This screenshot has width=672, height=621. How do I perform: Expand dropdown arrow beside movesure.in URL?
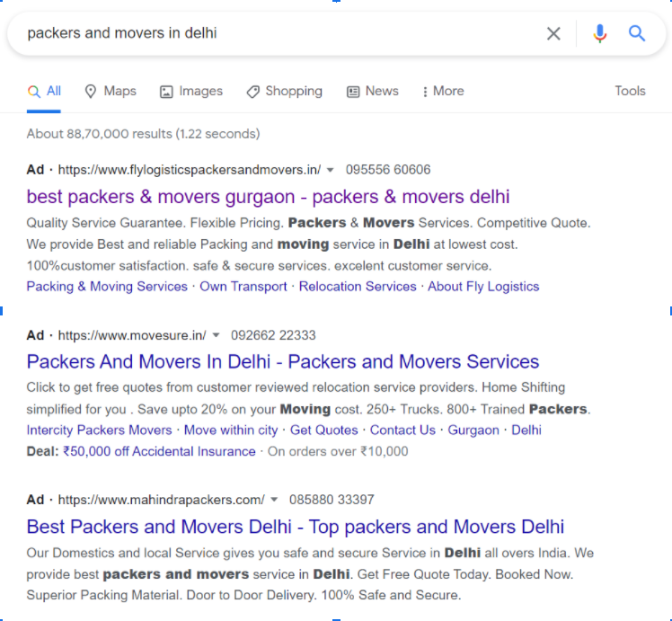[216, 335]
